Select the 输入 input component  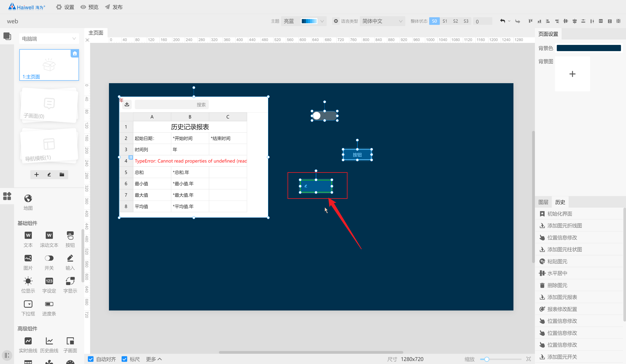(x=70, y=262)
